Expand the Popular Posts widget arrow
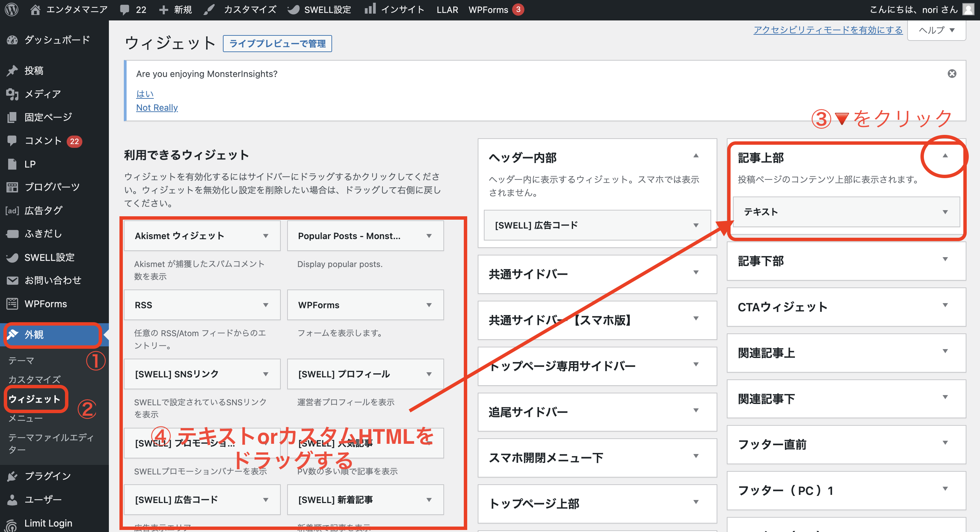980x532 pixels. 429,236
